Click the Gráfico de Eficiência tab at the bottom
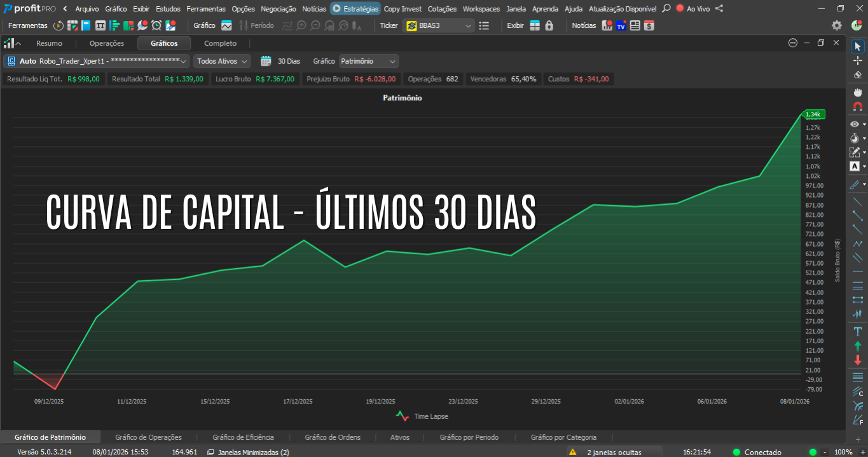 (x=244, y=437)
